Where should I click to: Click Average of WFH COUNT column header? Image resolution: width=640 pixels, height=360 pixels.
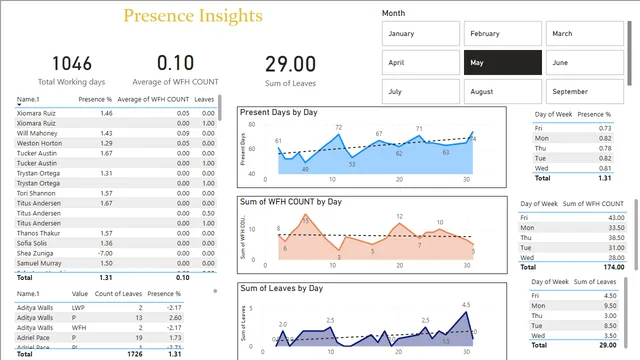(153, 99)
